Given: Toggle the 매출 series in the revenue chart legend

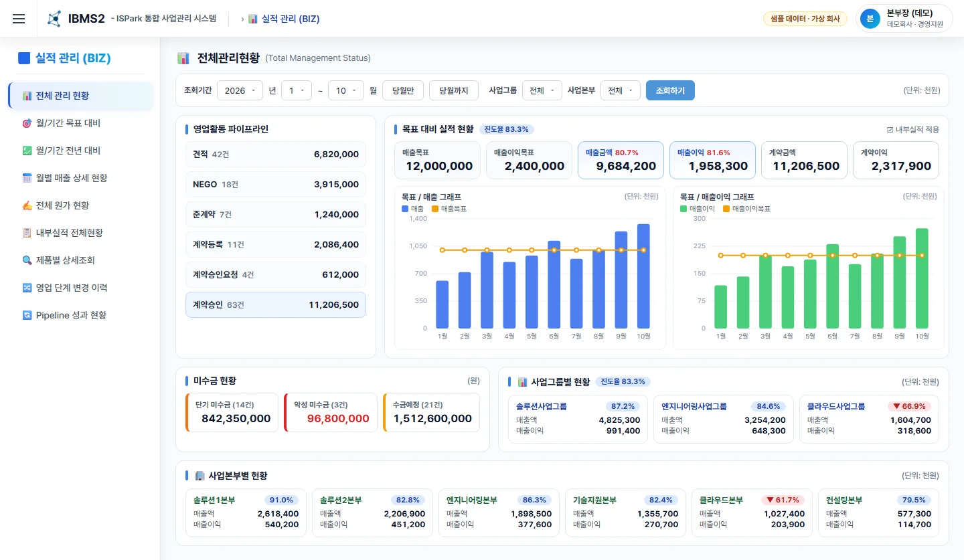Looking at the screenshot, I should pyautogui.click(x=412, y=209).
